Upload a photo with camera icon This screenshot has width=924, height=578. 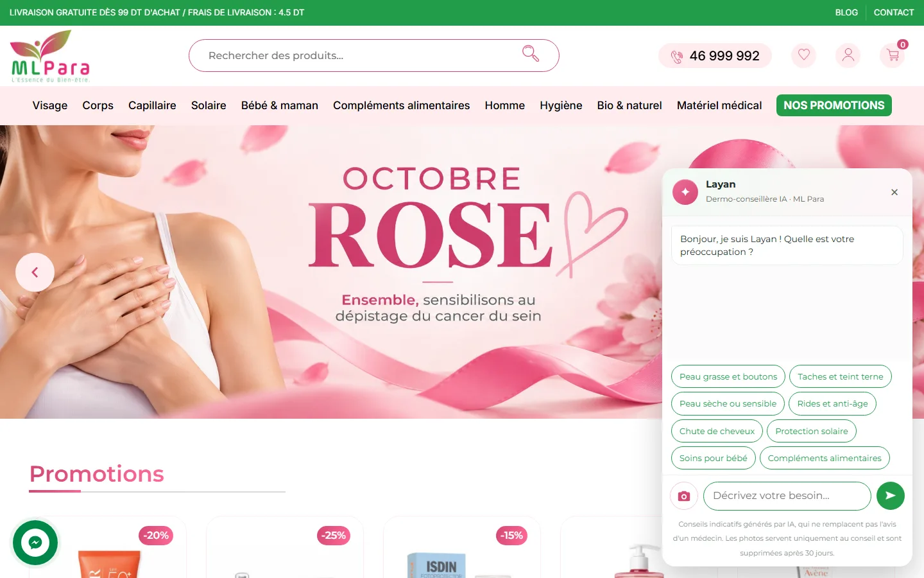pos(684,496)
